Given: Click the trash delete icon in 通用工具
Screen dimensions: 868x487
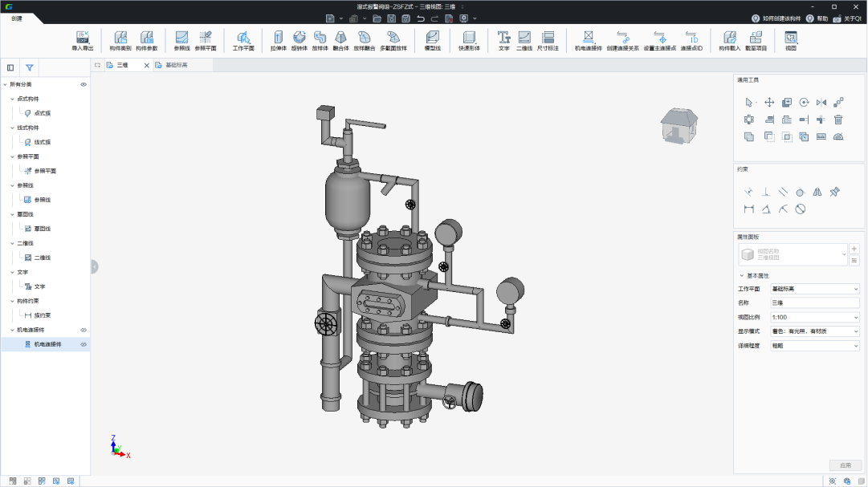Looking at the screenshot, I should [x=838, y=120].
